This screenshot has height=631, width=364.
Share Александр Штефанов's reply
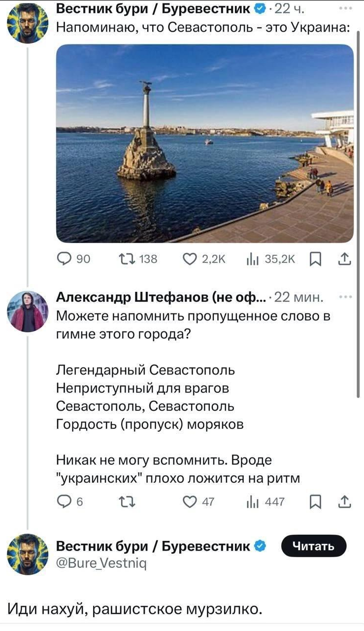[x=345, y=501]
